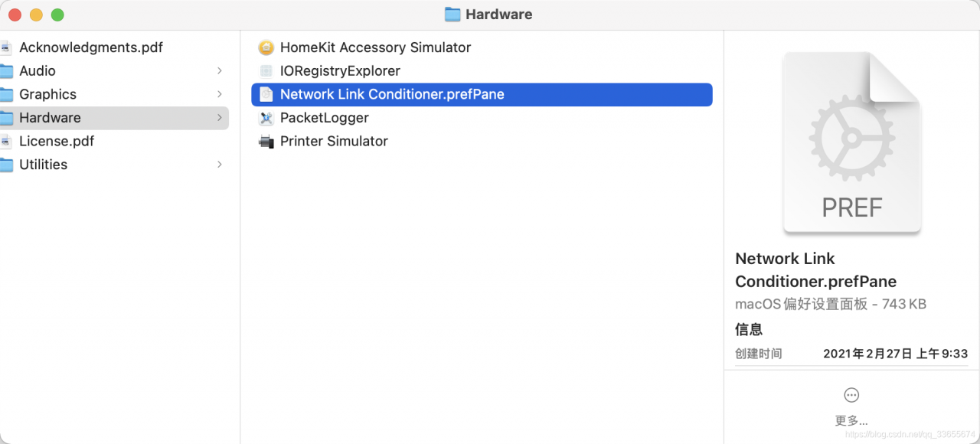The image size is (980, 444).
Task: Expand the Audio folder chevron
Action: point(220,71)
